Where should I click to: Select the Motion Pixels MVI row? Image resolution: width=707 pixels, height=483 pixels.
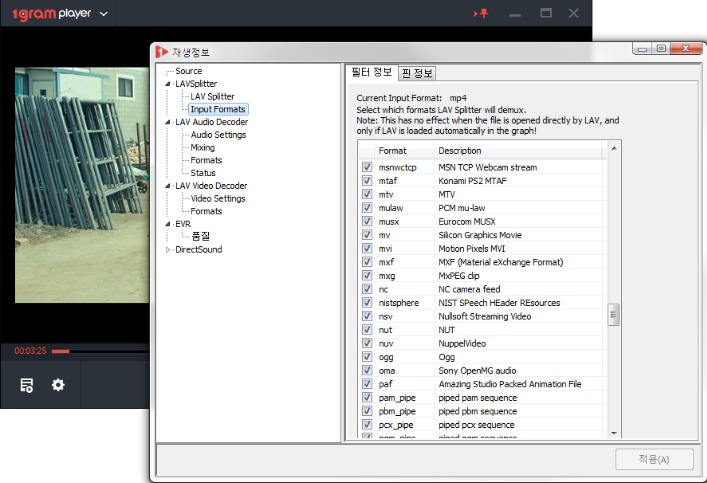482,248
